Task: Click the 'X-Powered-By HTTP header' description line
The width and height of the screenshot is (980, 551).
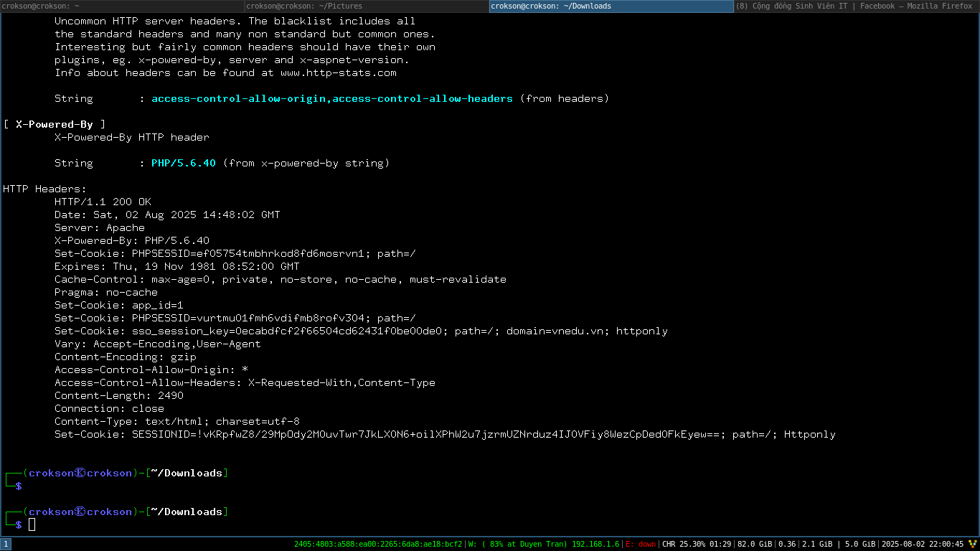Action: [132, 137]
